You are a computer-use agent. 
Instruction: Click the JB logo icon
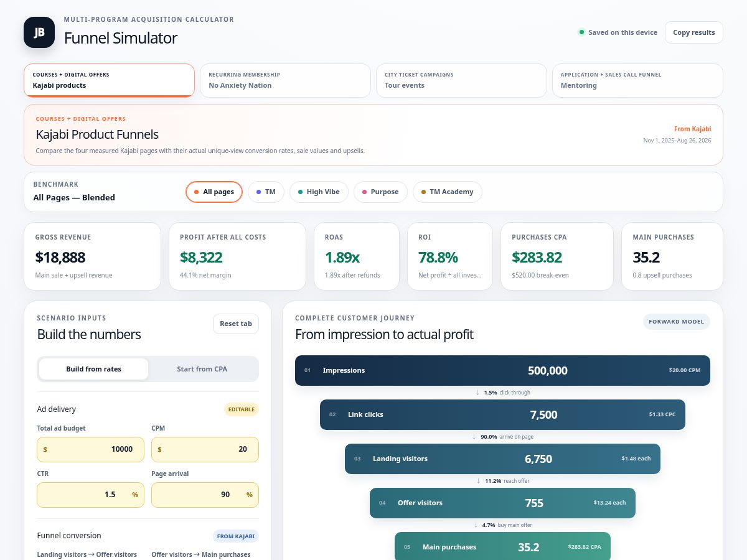click(x=39, y=32)
